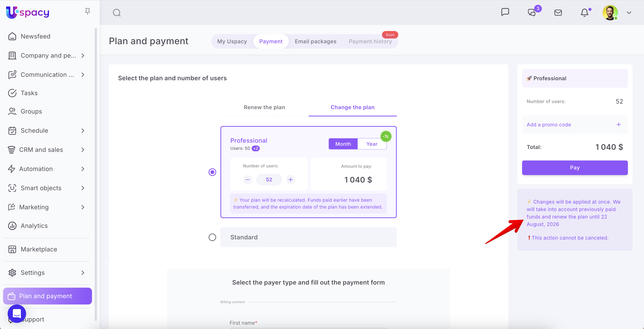Viewport: 644px width, 329px height.
Task: Switch to Email packages tab
Action: point(315,42)
